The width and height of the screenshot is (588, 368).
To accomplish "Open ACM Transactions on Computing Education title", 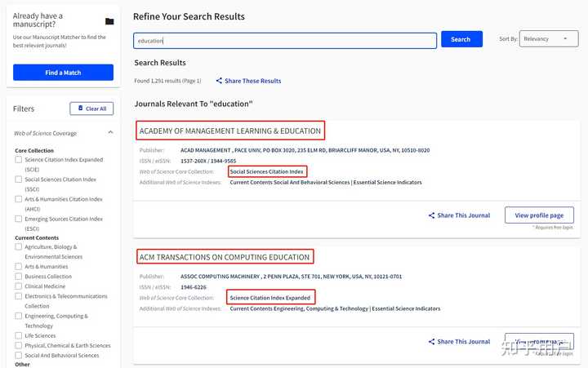I will click(x=225, y=257).
